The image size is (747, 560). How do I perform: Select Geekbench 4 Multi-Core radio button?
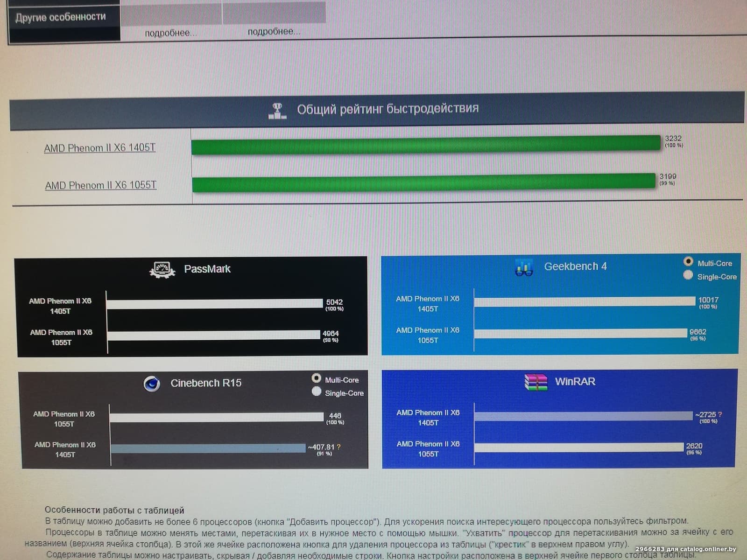688,261
